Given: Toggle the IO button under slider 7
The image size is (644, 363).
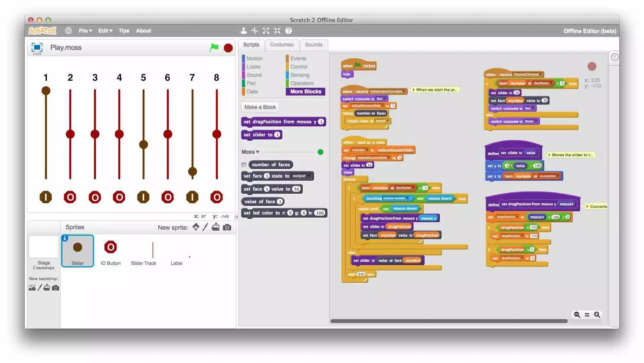Looking at the screenshot, I should pyautogui.click(x=192, y=197).
